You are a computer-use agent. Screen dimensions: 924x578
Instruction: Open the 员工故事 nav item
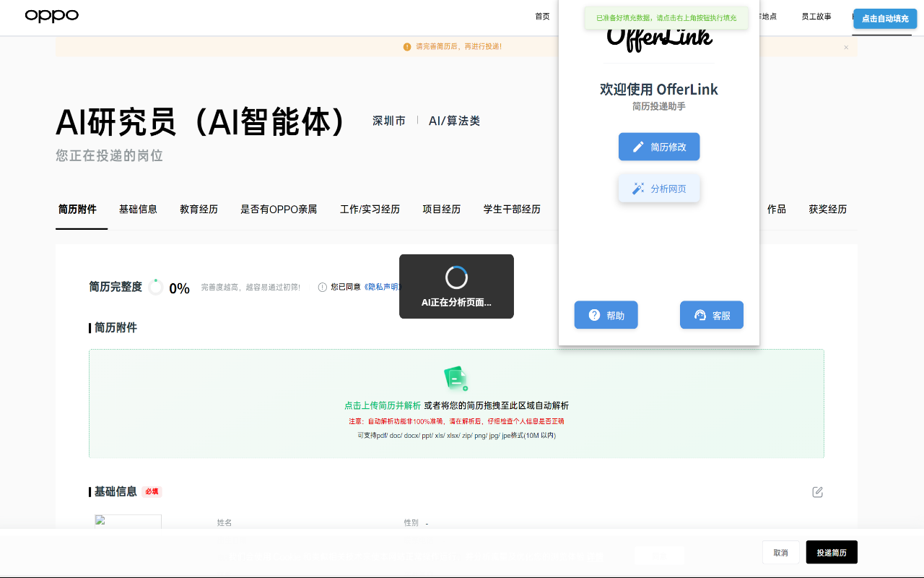(x=816, y=17)
